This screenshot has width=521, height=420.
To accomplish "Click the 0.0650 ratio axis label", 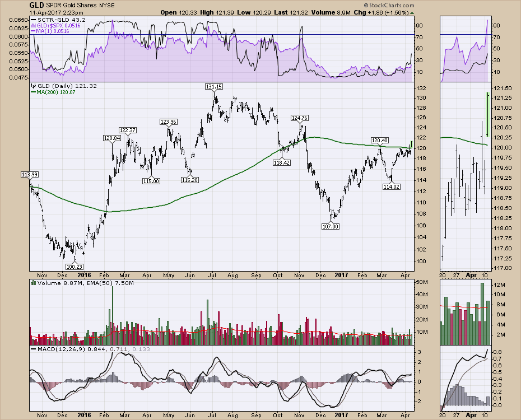I will click(x=18, y=20).
